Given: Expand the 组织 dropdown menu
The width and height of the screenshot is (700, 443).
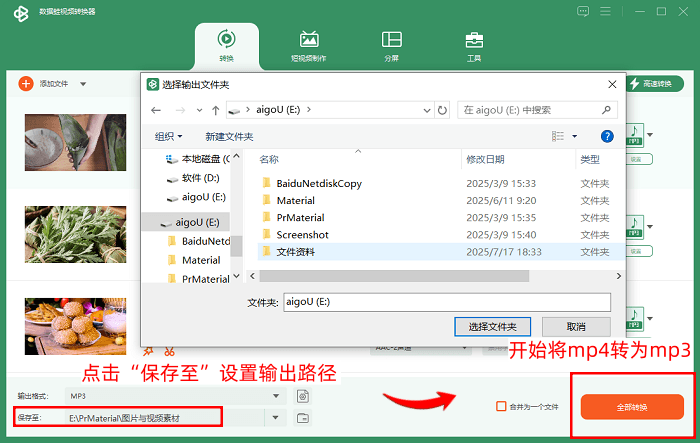Looking at the screenshot, I should click(x=168, y=136).
